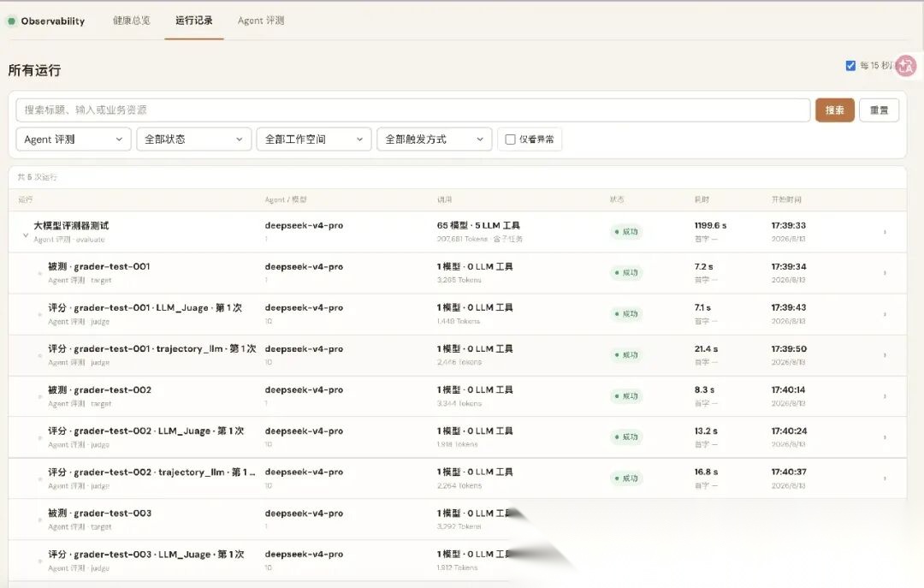Image resolution: width=924 pixels, height=588 pixels.
Task: Click the orange 搜索 button
Action: tap(834, 110)
